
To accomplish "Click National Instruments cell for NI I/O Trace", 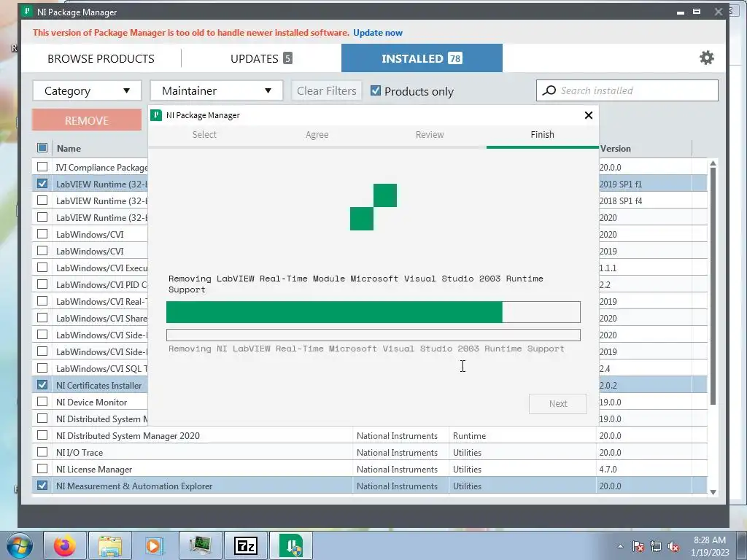I will tap(397, 453).
